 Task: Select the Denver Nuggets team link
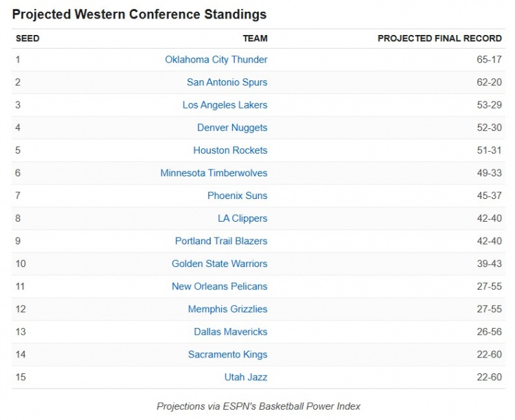tap(232, 128)
